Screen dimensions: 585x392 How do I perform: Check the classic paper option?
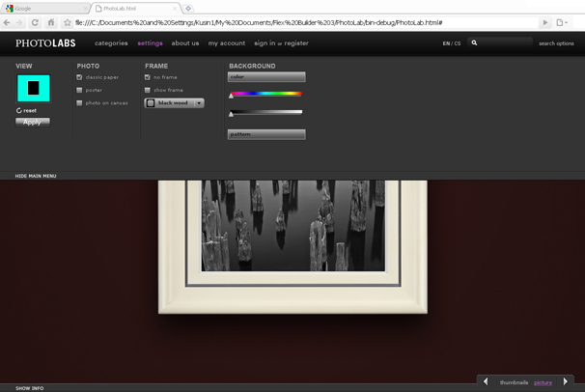point(79,77)
